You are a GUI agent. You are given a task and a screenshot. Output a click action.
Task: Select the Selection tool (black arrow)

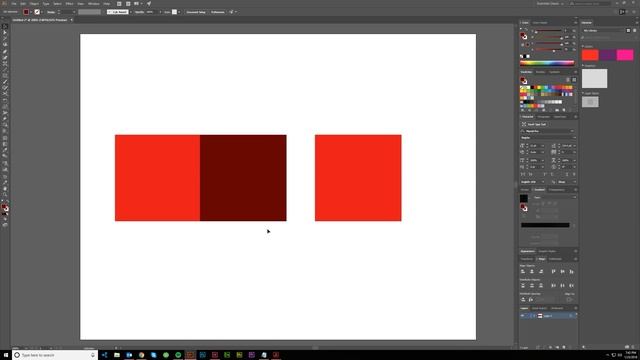5,26
